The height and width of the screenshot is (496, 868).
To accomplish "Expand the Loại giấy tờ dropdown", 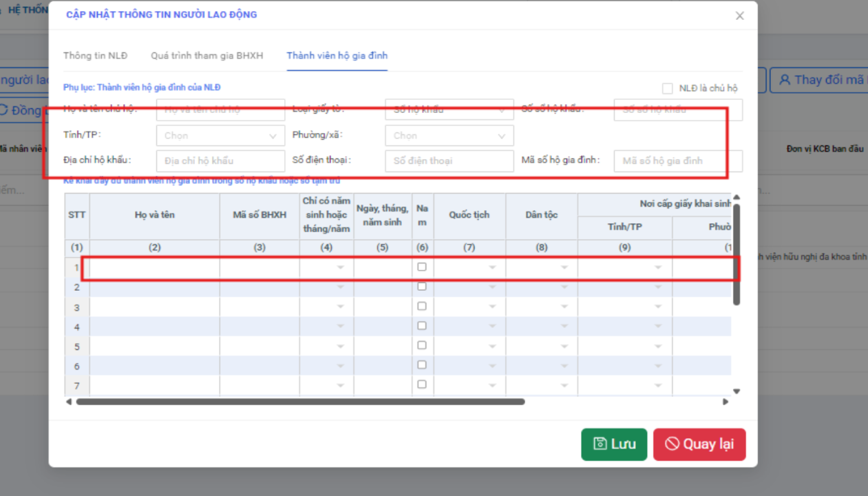I will pos(449,110).
